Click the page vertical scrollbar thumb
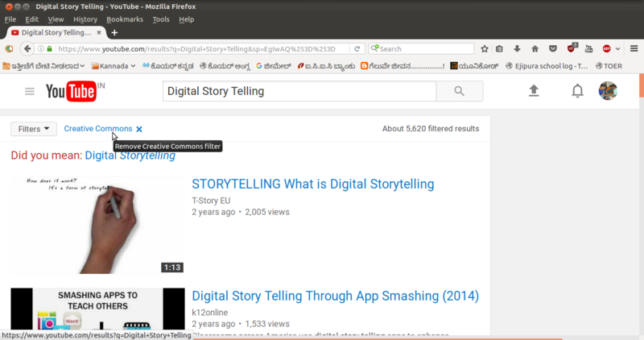The height and width of the screenshot is (340, 644). (x=642, y=85)
